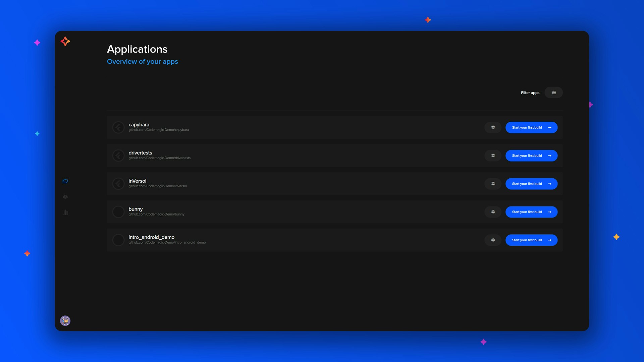Open the Filter apps settings icon
The image size is (644, 362).
click(553, 92)
